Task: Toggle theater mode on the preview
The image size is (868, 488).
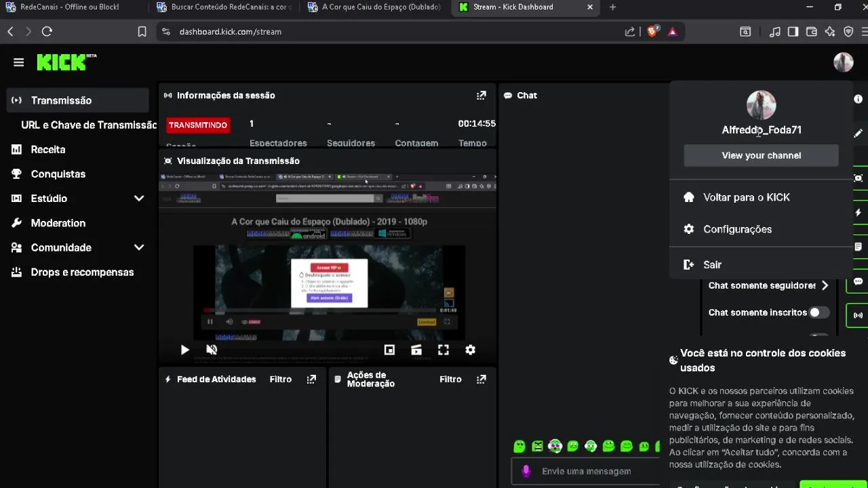Action: (x=416, y=350)
